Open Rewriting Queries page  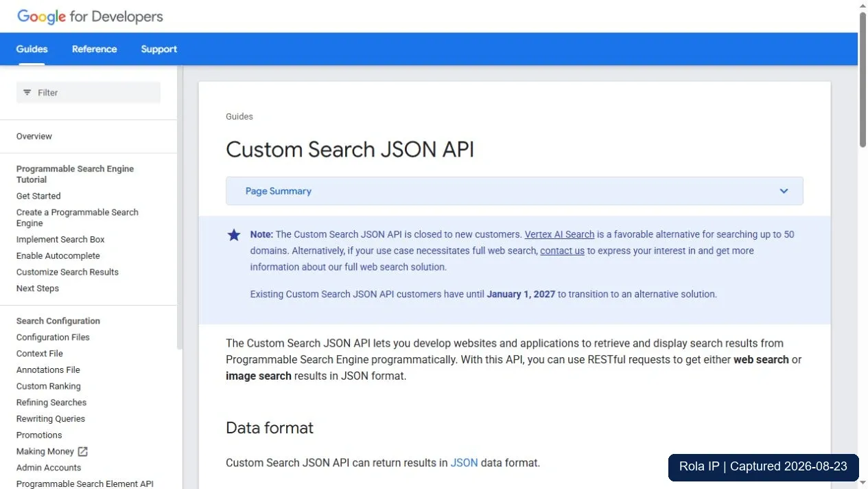pyautogui.click(x=51, y=419)
